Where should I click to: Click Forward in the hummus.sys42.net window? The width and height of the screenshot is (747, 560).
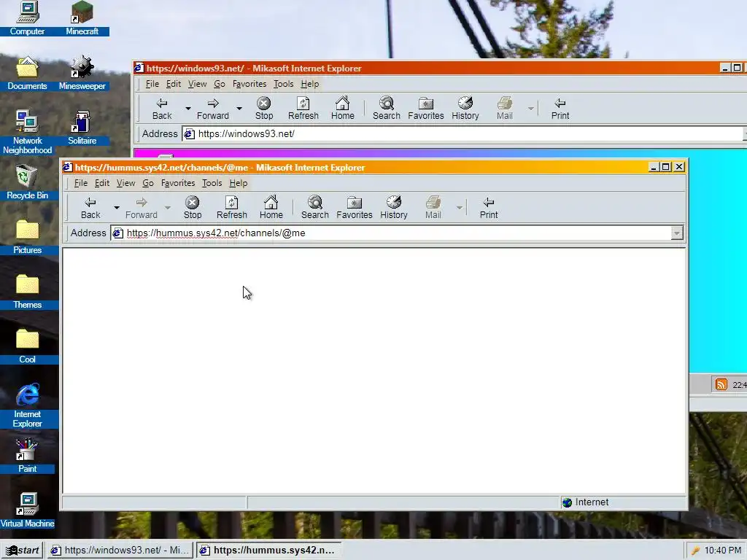pos(141,208)
